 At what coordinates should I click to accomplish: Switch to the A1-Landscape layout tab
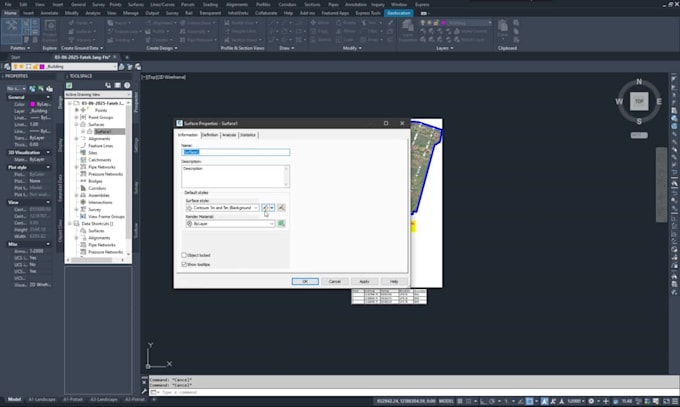click(x=42, y=400)
